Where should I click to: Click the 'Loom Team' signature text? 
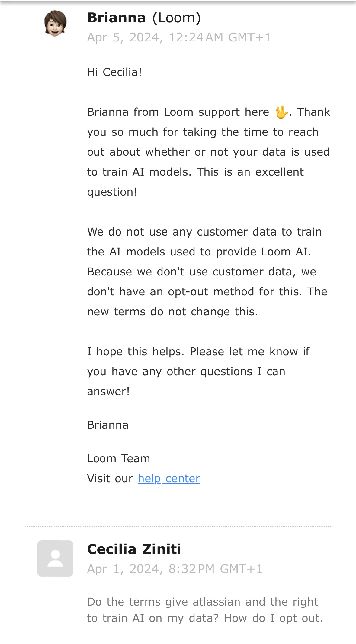pyautogui.click(x=119, y=458)
